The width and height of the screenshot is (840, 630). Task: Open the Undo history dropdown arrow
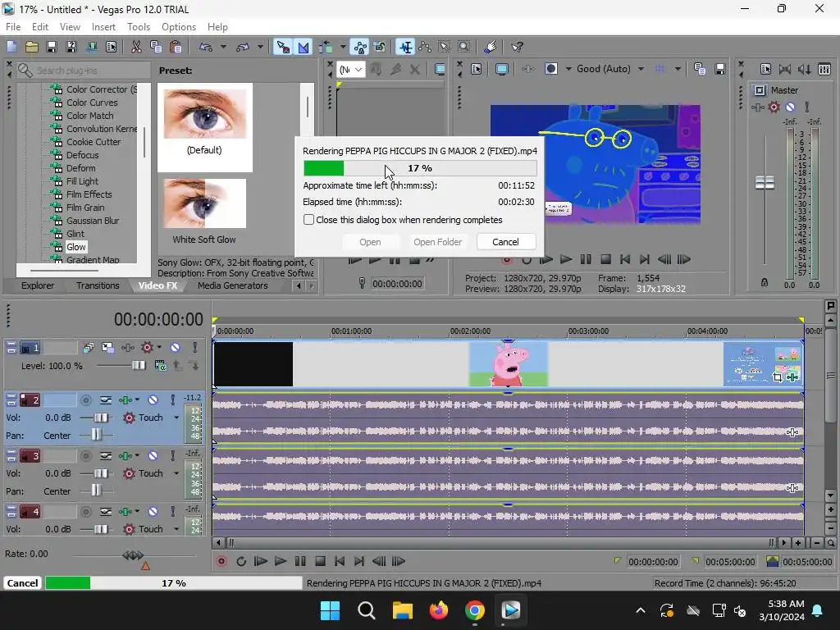223,47
